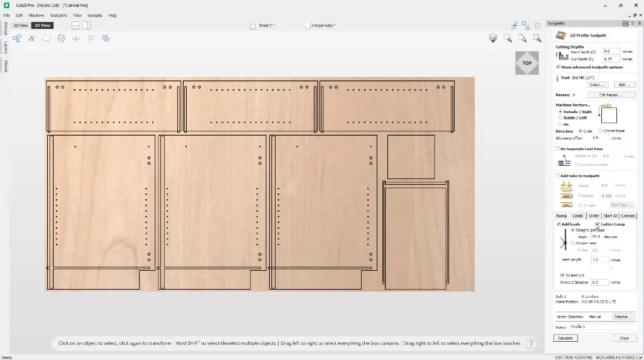
Task: Enable Do Separate Last Pass
Action: [x=557, y=149]
